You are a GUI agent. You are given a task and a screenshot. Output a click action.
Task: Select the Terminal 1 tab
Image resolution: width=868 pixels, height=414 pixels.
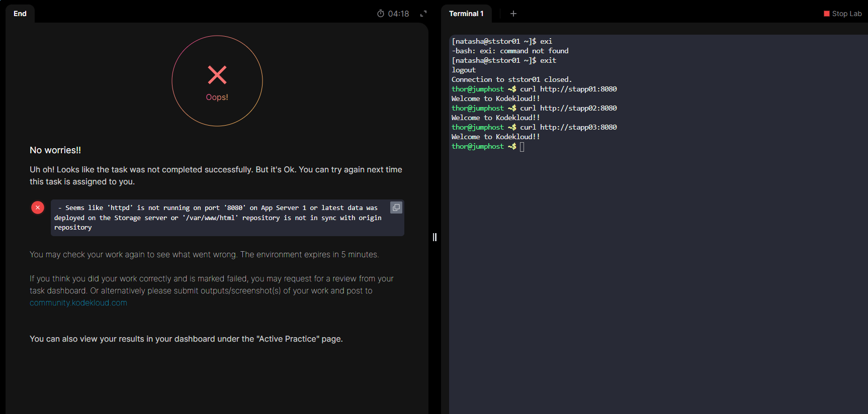click(466, 14)
